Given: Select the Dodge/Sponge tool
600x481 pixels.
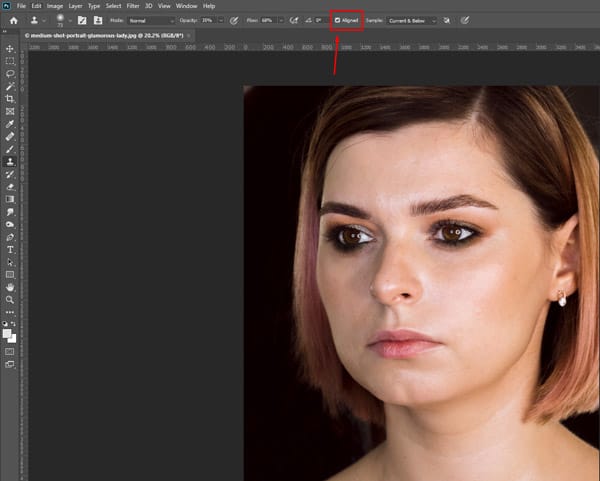Looking at the screenshot, I should 10,225.
